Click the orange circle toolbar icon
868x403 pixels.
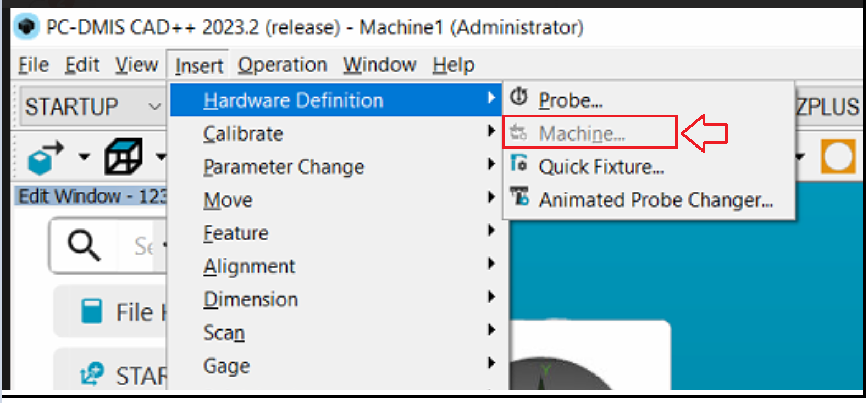pyautogui.click(x=838, y=157)
